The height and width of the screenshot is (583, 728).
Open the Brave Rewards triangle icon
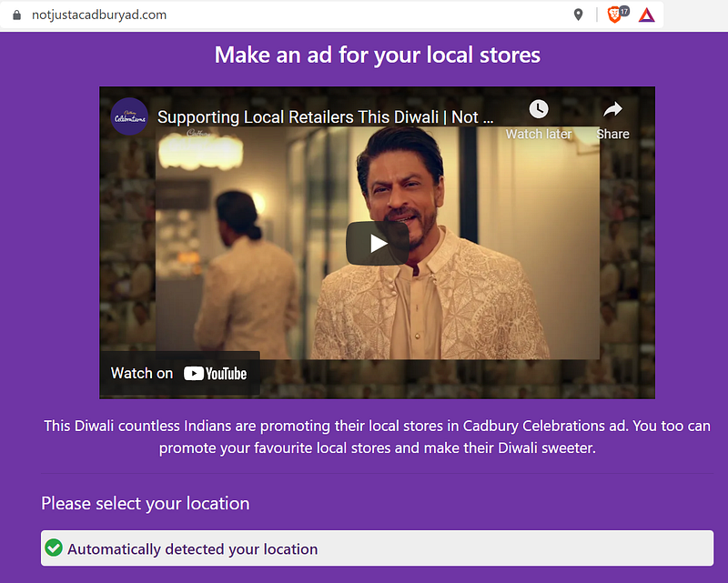pyautogui.click(x=646, y=15)
